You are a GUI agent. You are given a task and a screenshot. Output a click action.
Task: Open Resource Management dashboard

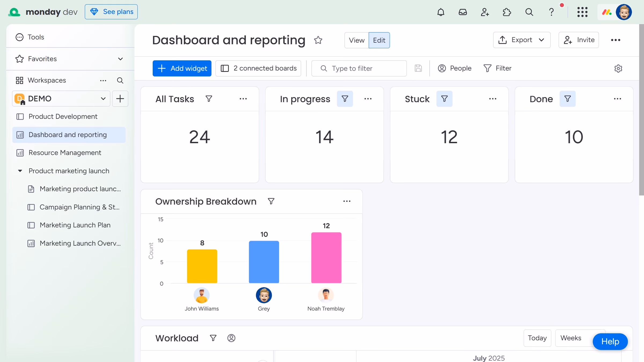pos(69,153)
